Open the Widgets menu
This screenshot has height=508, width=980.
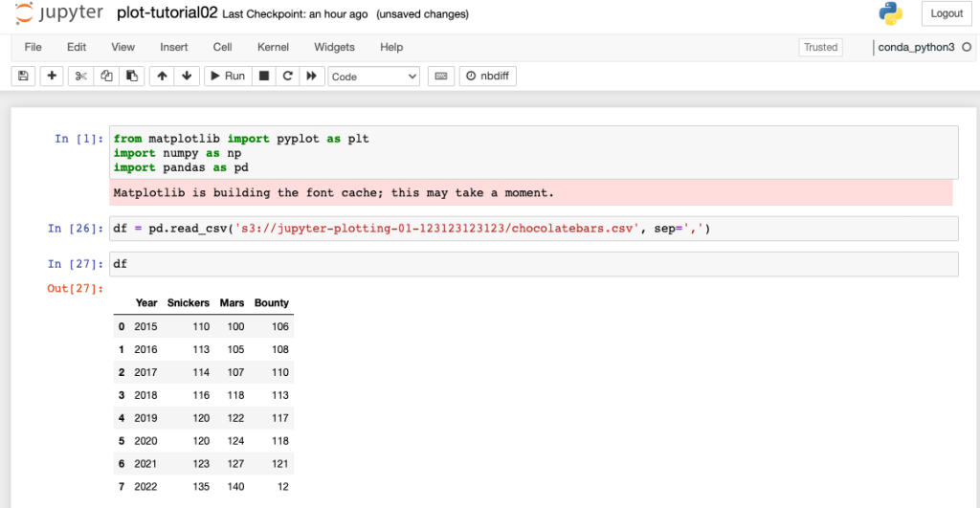(334, 47)
